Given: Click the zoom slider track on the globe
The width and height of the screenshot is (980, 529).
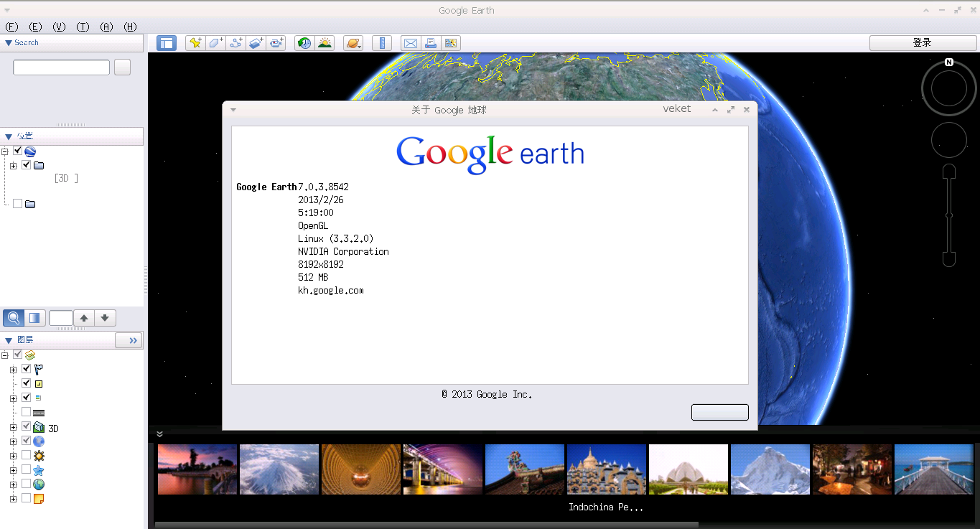Looking at the screenshot, I should point(949,215).
